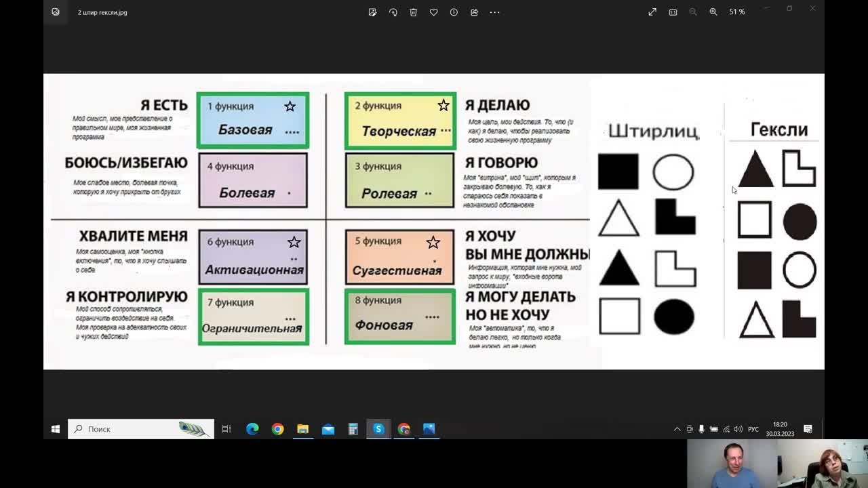This screenshot has height=488, width=868.
Task: Zoom in on the image
Action: (713, 12)
